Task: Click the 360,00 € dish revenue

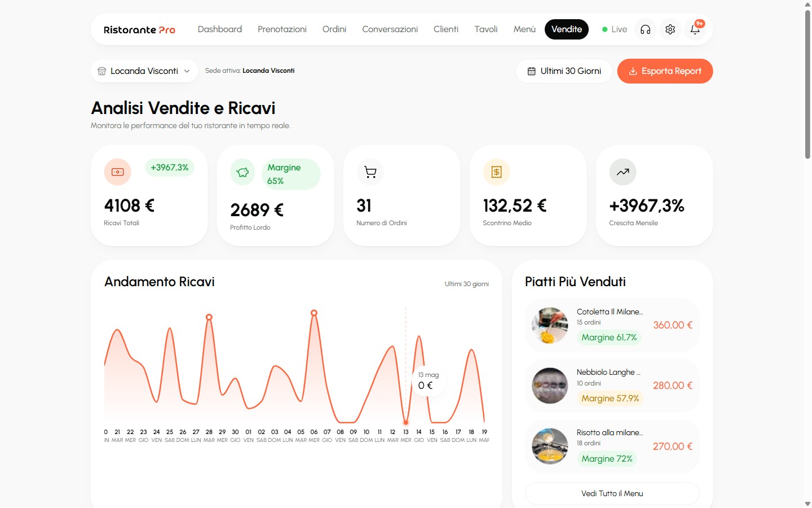Action: pos(673,325)
